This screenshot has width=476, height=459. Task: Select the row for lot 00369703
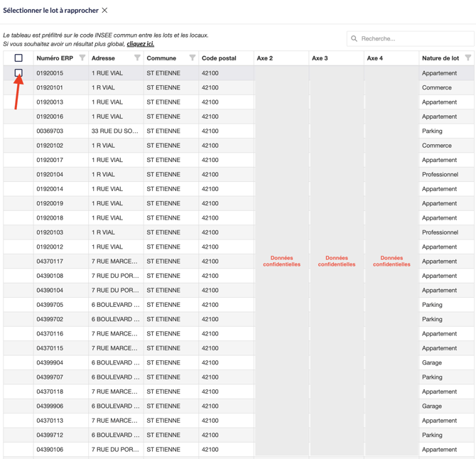pos(50,131)
